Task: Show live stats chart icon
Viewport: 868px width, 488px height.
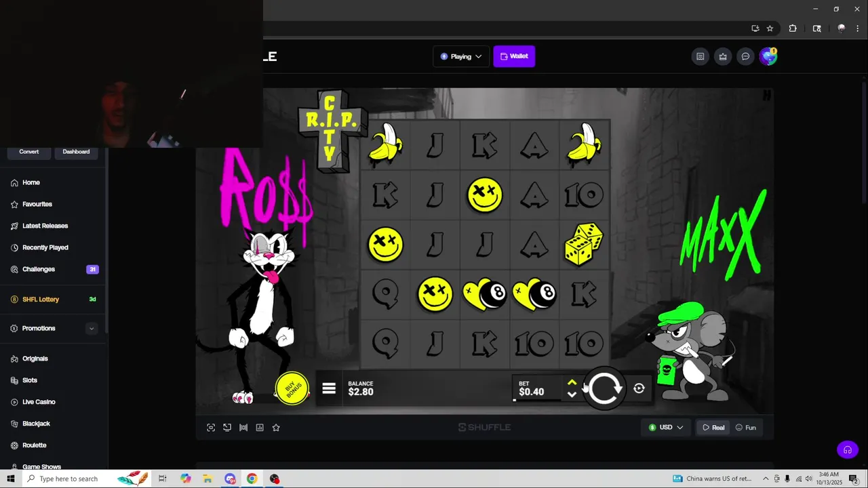Action: point(260,428)
